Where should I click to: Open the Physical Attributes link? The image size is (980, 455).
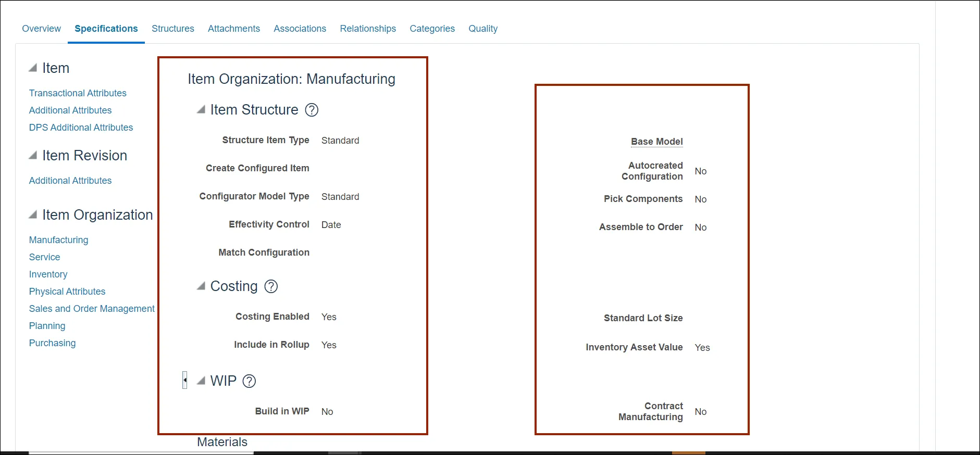point(67,292)
